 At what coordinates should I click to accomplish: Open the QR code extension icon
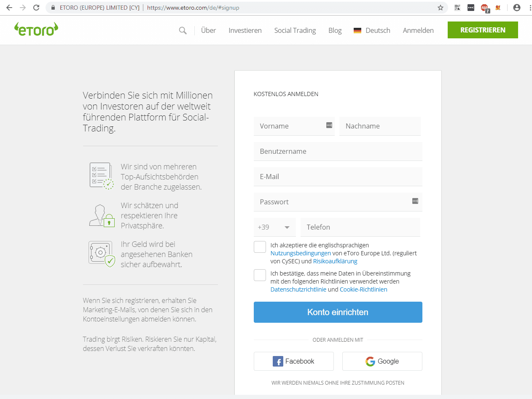(x=457, y=8)
